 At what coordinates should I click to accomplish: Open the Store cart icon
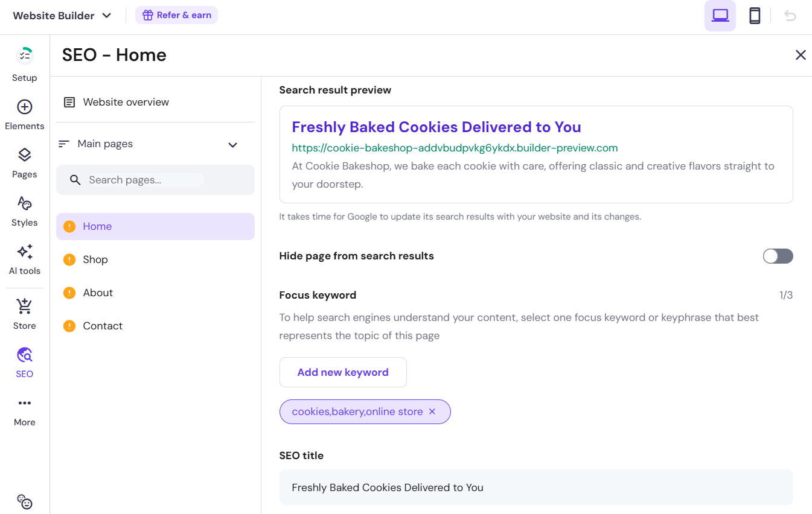click(24, 306)
